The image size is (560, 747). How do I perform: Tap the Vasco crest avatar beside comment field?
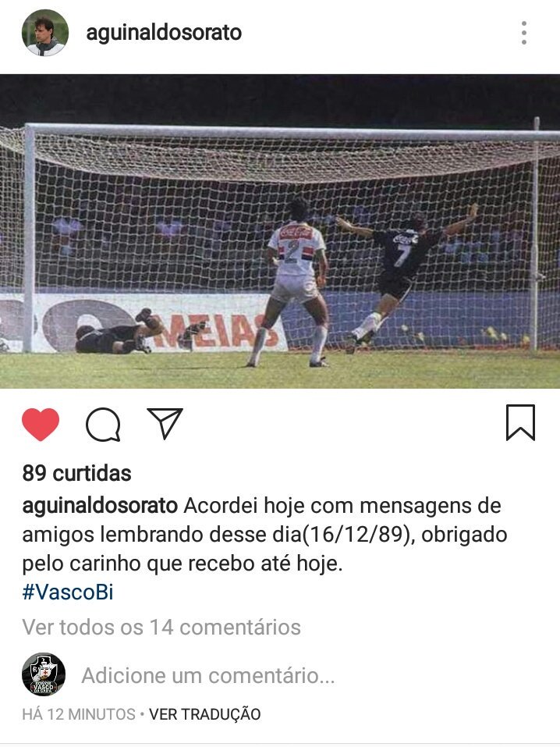pyautogui.click(x=44, y=674)
